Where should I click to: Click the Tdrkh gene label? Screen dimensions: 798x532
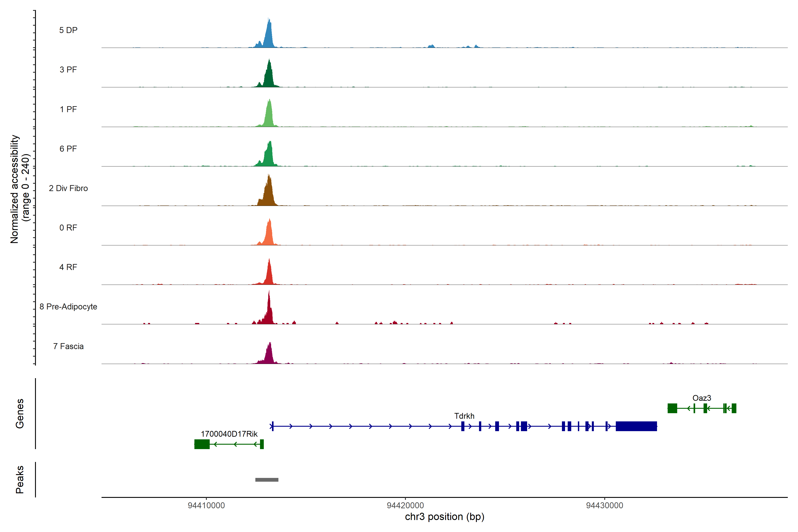[x=464, y=416]
